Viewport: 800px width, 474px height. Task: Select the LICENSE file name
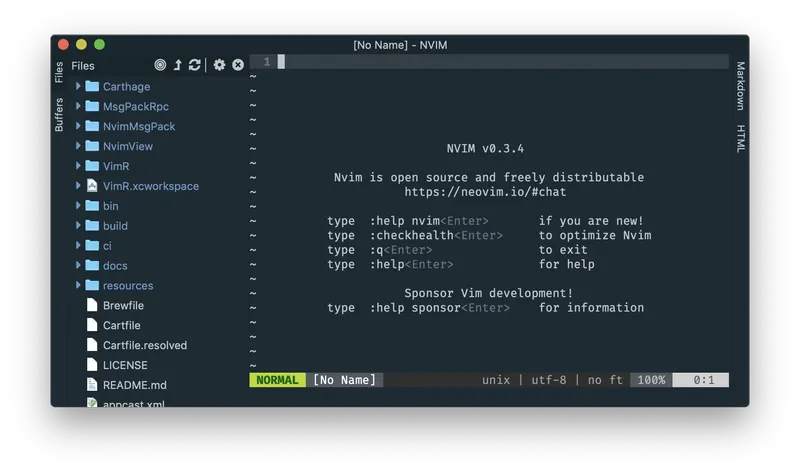click(x=125, y=365)
